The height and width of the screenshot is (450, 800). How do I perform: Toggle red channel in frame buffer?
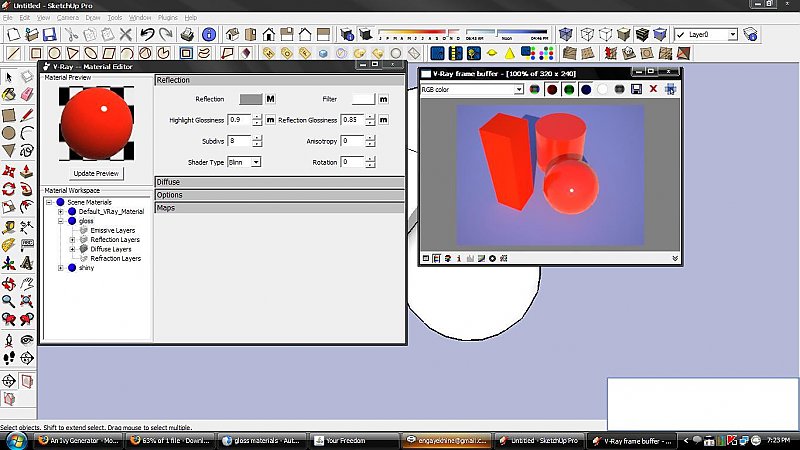pyautogui.click(x=552, y=89)
